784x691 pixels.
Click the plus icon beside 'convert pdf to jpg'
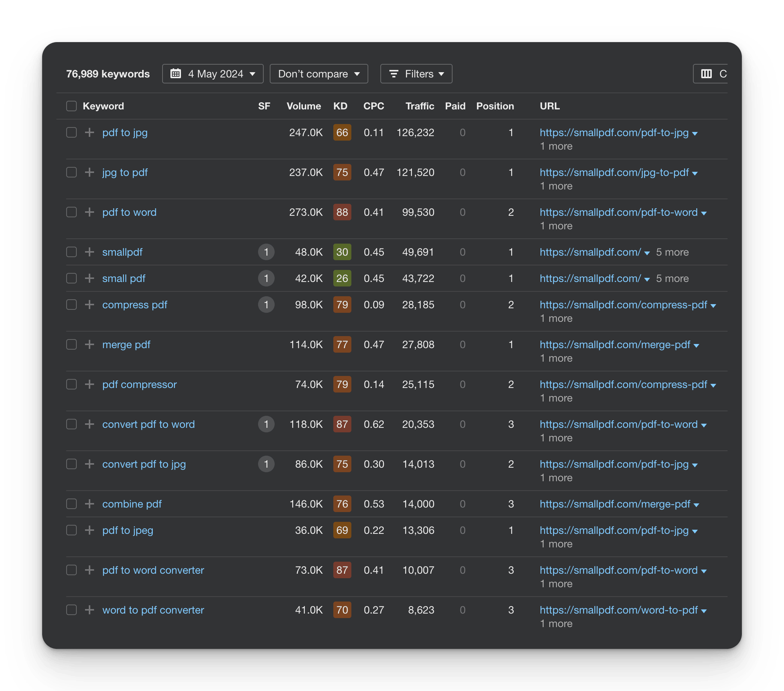click(90, 465)
